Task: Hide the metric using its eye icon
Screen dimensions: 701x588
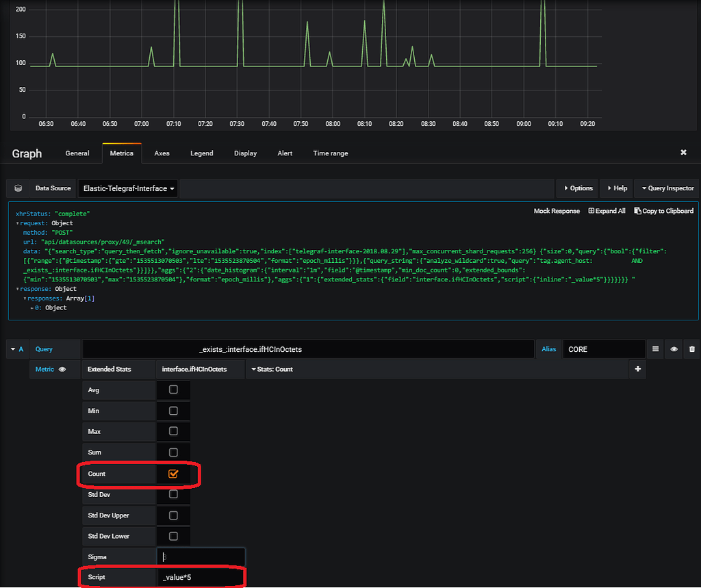Action: click(x=62, y=369)
